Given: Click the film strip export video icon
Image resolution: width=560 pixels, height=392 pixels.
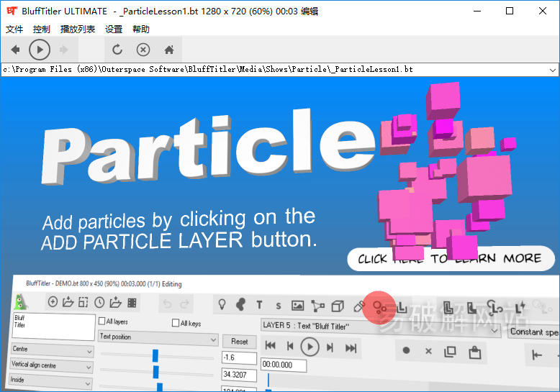Looking at the screenshot, I should click(132, 303).
